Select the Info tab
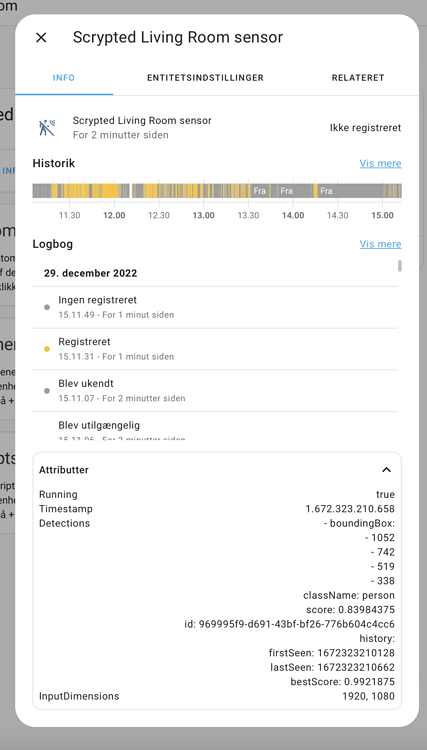This screenshot has height=750, width=427. 64,77
